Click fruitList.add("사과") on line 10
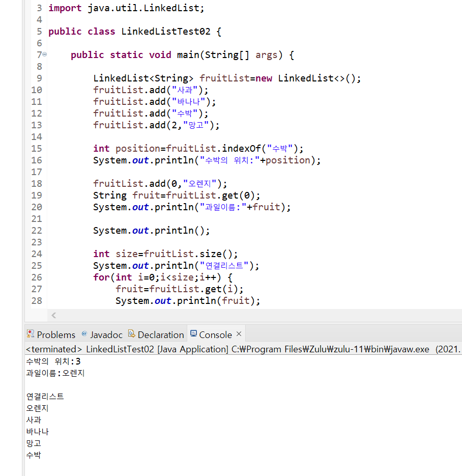This screenshot has height=476, width=462. coord(151,90)
